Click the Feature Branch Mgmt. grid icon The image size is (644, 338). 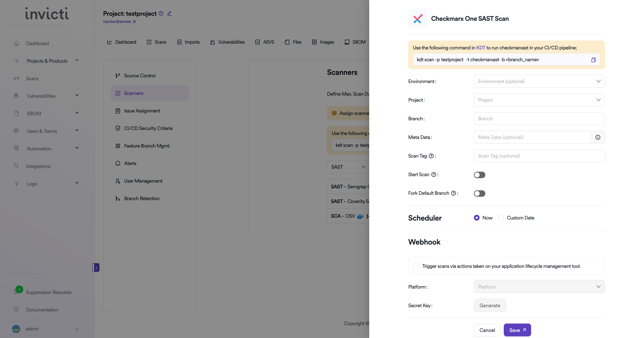pyautogui.click(x=118, y=146)
